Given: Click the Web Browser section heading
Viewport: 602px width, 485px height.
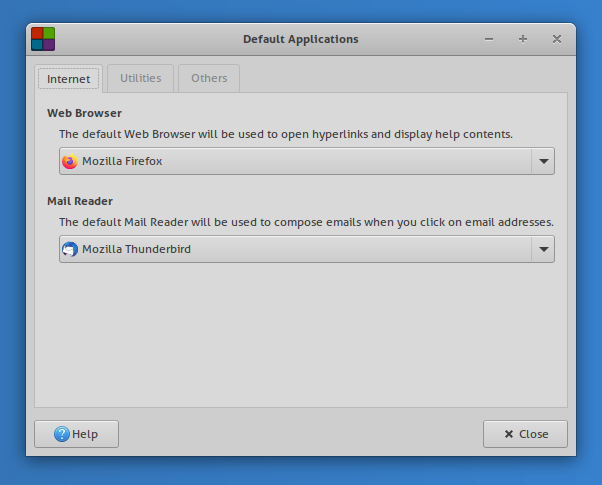Looking at the screenshot, I should tap(84, 113).
